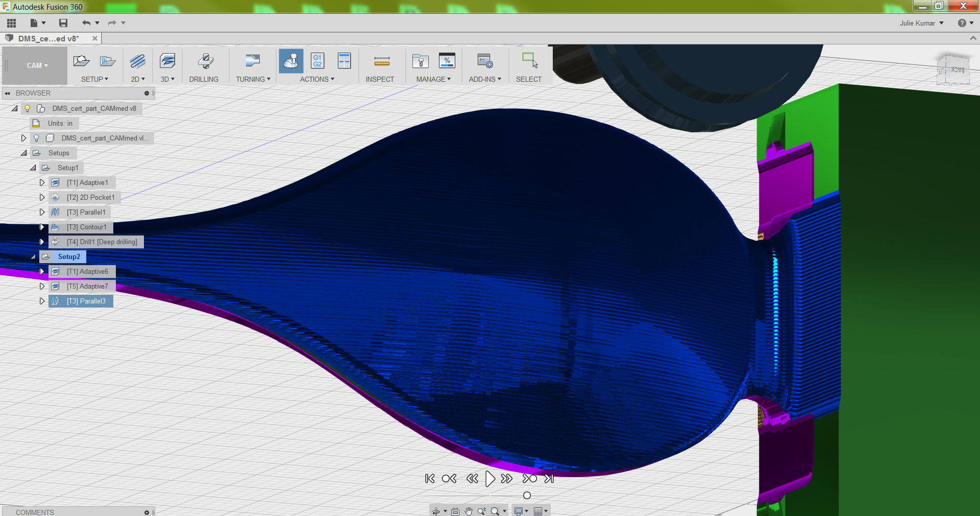Image resolution: width=980 pixels, height=516 pixels.
Task: Click the Turning profile icon
Action: 253,61
